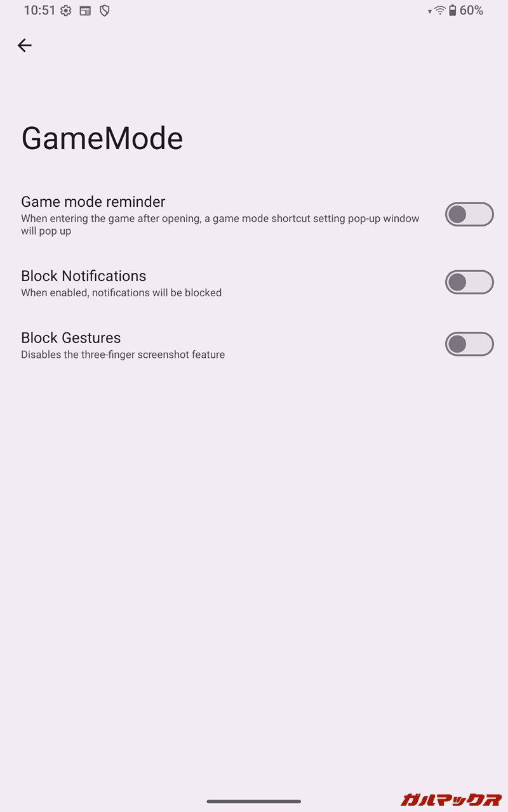Tap the calendar icon in status bar
This screenshot has height=812, width=508.
[x=85, y=11]
